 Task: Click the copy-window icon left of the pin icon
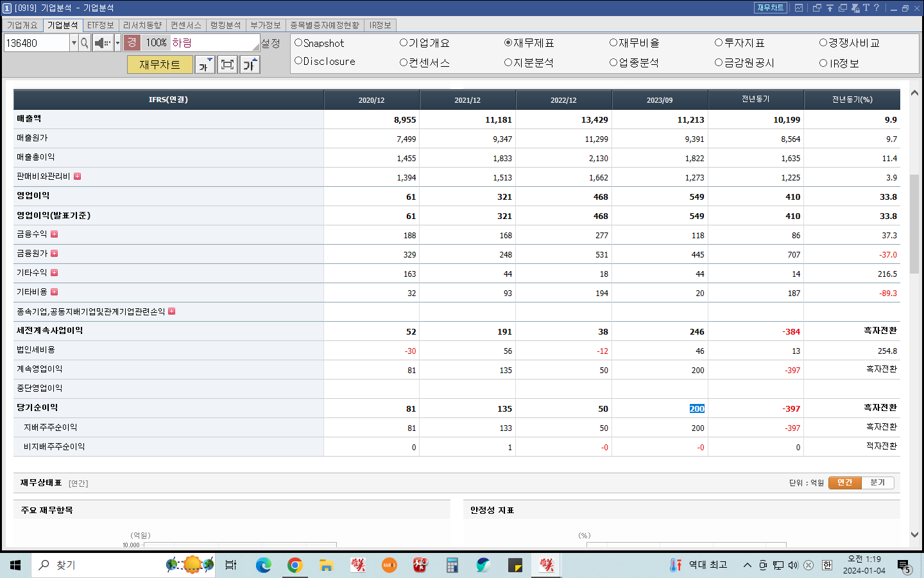(843, 8)
